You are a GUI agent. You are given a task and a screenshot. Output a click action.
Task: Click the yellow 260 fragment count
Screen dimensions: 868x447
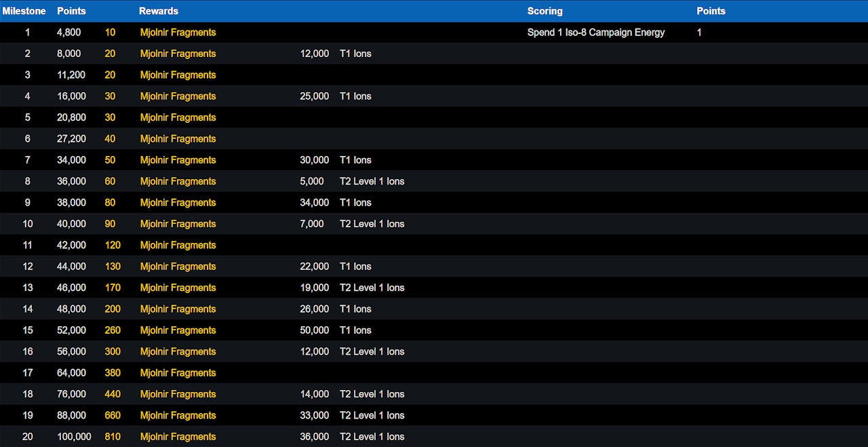coord(113,330)
